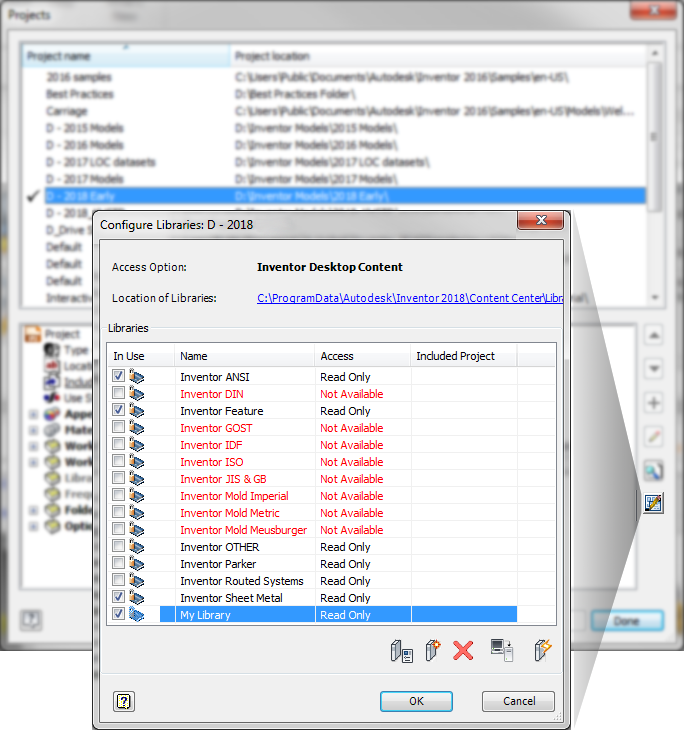Click Project name column header in Projects window
This screenshot has width=684, height=743.
(126, 56)
